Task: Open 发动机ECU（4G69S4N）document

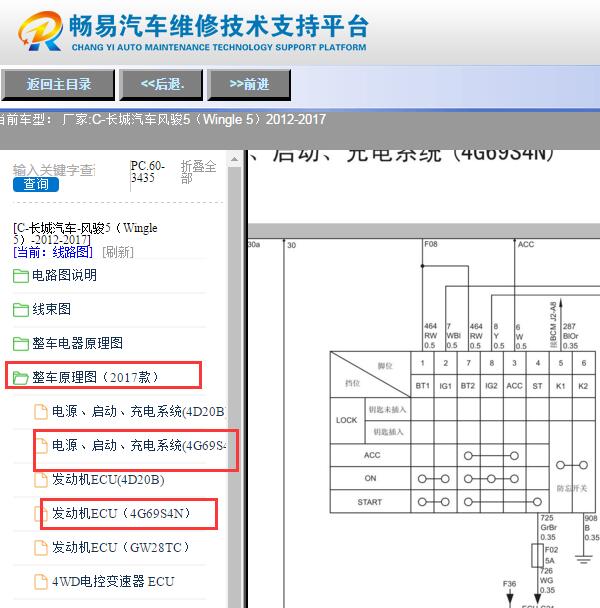Action: click(x=121, y=513)
